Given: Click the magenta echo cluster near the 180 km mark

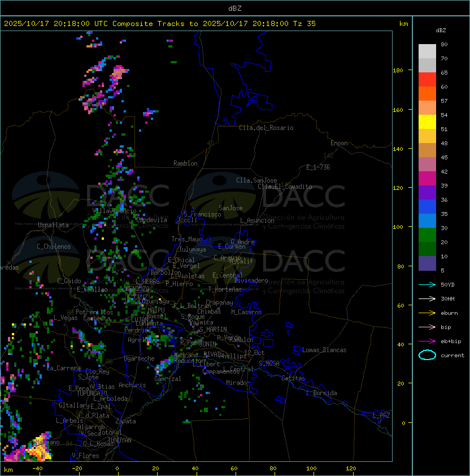Looking at the screenshot, I should coord(118,73).
